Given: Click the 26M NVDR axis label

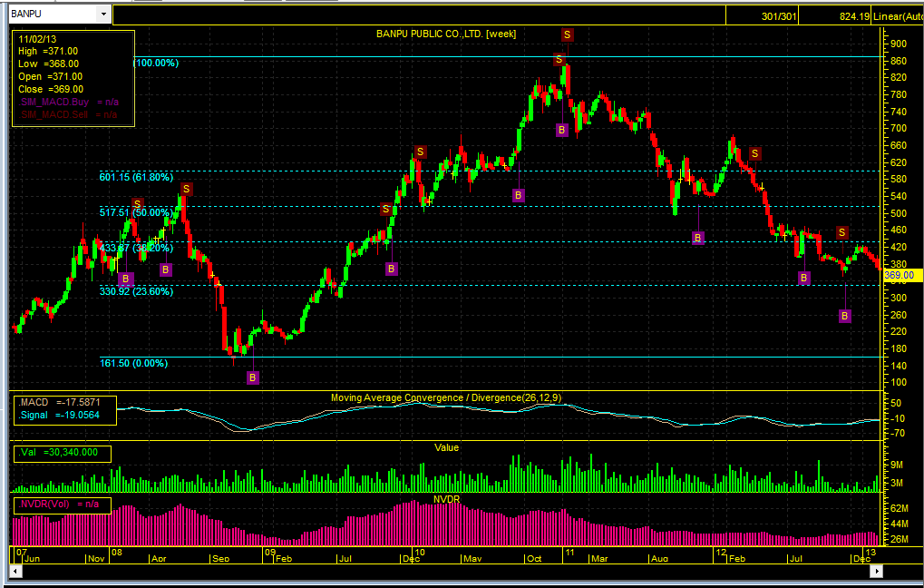Looking at the screenshot, I should 900,540.
